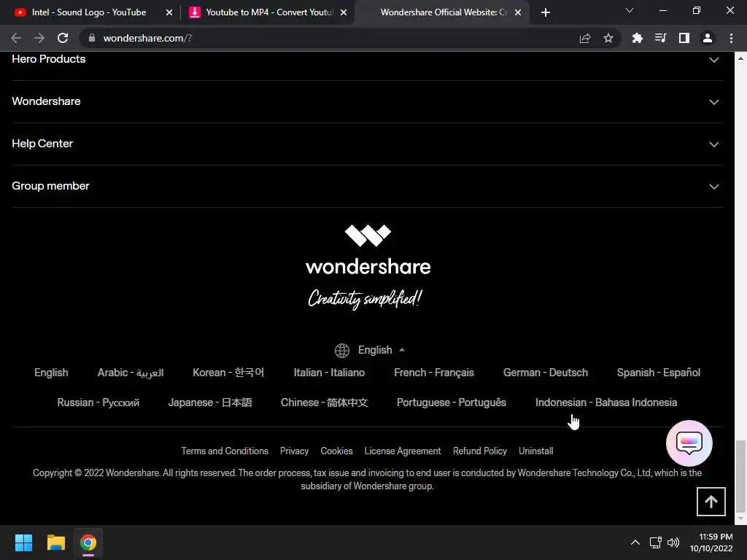Open a new tab with plus button

point(546,13)
